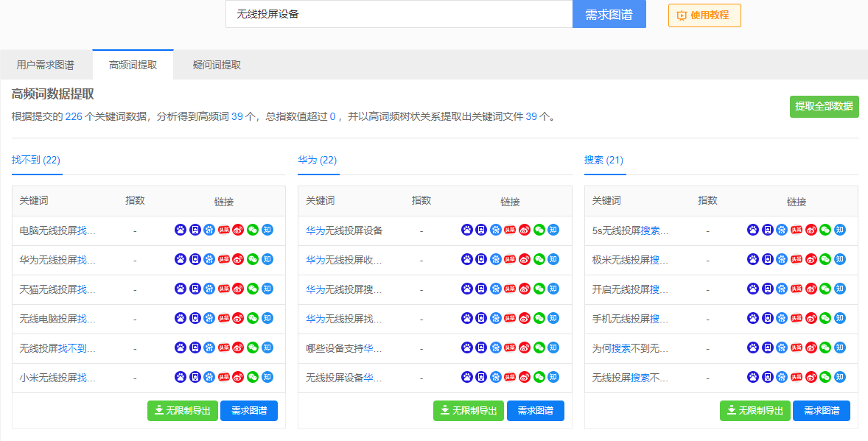Click keyword 极米无线投屏搜…
868x441 pixels.
(631, 260)
